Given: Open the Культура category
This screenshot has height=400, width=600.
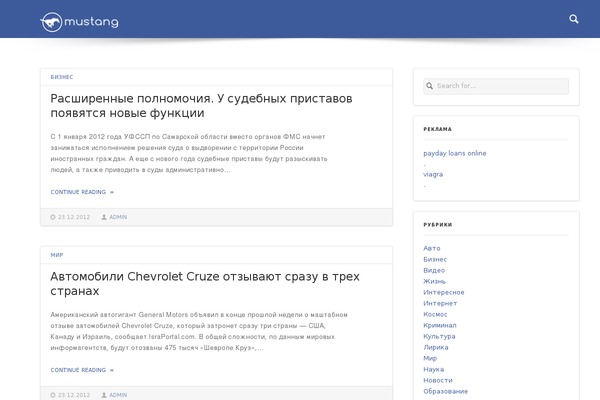Looking at the screenshot, I should point(439,336).
